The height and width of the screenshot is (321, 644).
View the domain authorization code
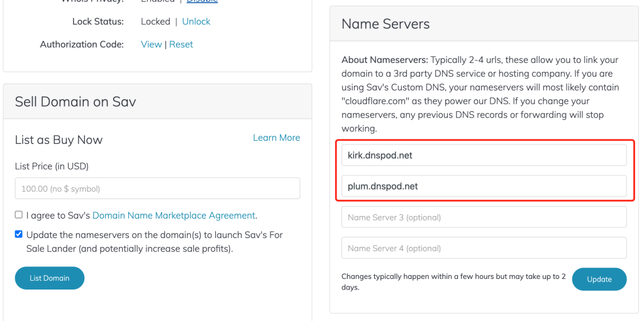coord(151,45)
